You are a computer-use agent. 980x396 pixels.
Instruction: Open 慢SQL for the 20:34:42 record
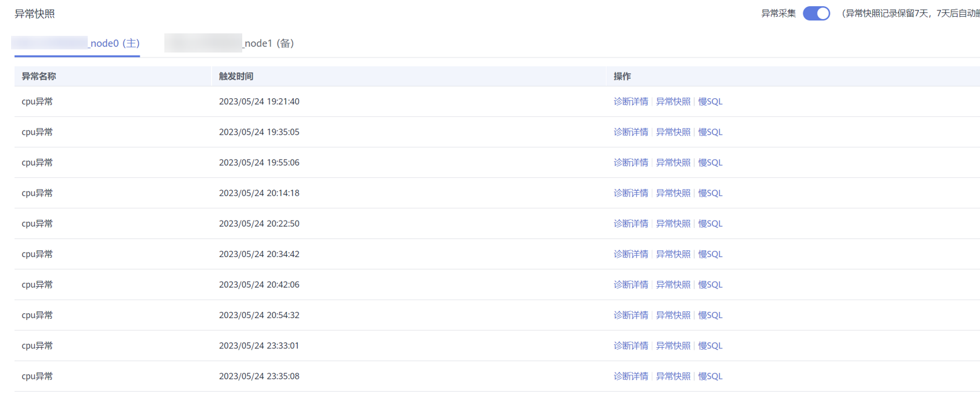710,254
